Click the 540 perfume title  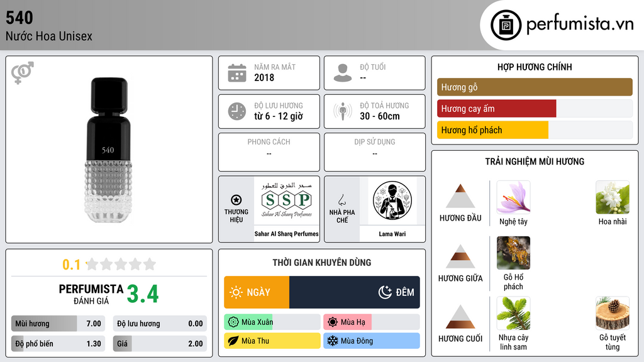click(19, 18)
